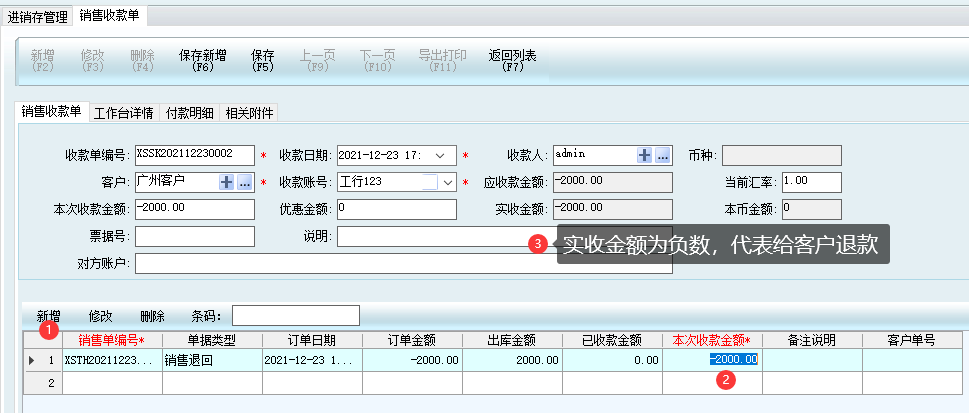The width and height of the screenshot is (969, 413).
Task: Click 新增 button above the detail grid
Action: tap(49, 315)
